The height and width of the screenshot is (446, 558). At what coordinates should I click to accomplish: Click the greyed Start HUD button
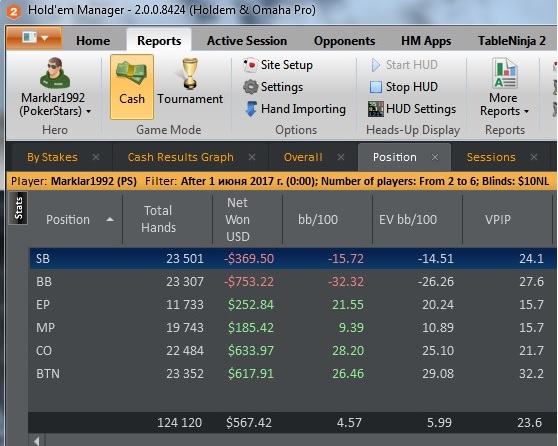[404, 65]
